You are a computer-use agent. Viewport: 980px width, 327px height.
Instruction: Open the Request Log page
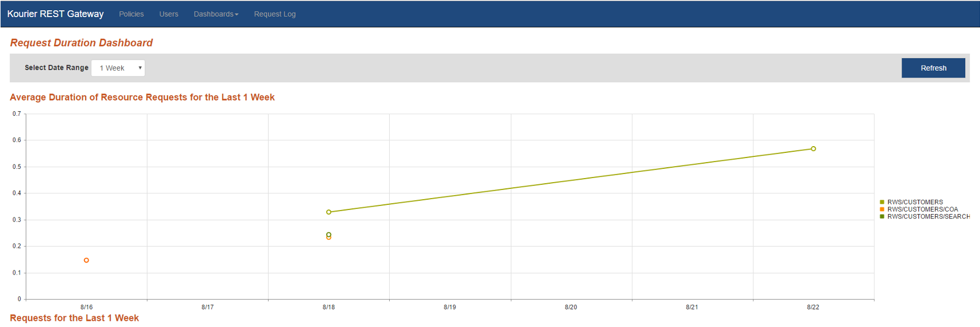(275, 14)
